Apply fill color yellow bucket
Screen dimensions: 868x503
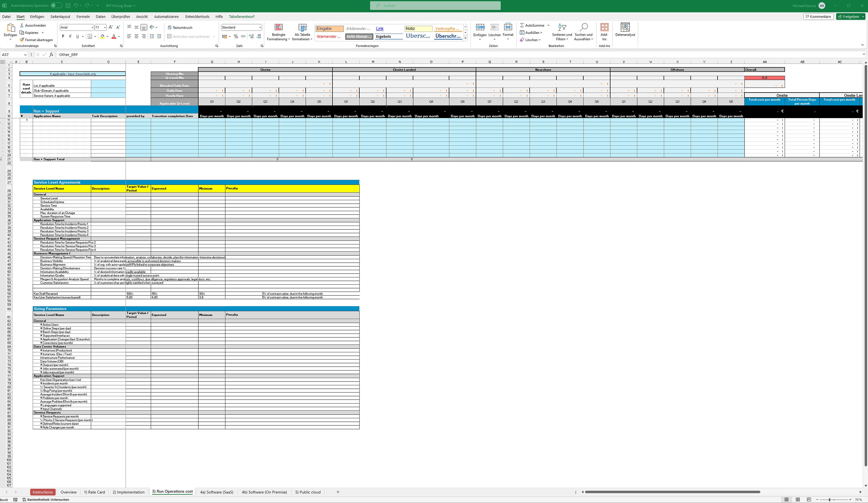102,36
